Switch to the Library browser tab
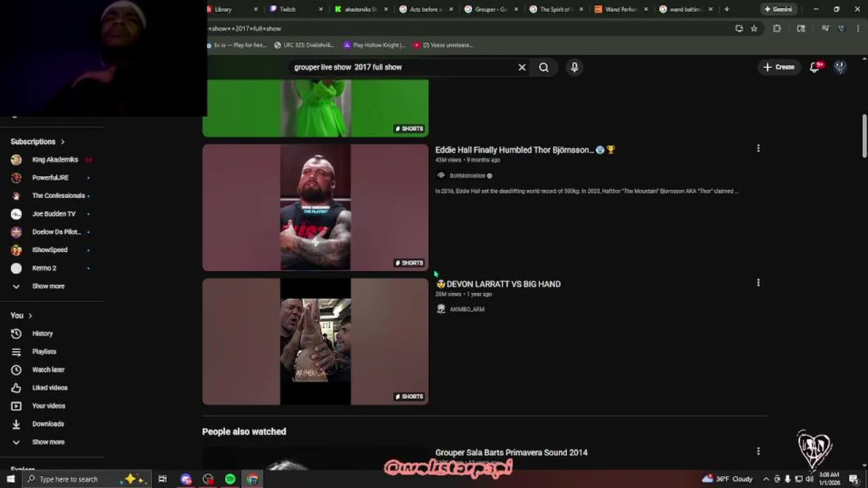The image size is (868, 488). point(227,9)
